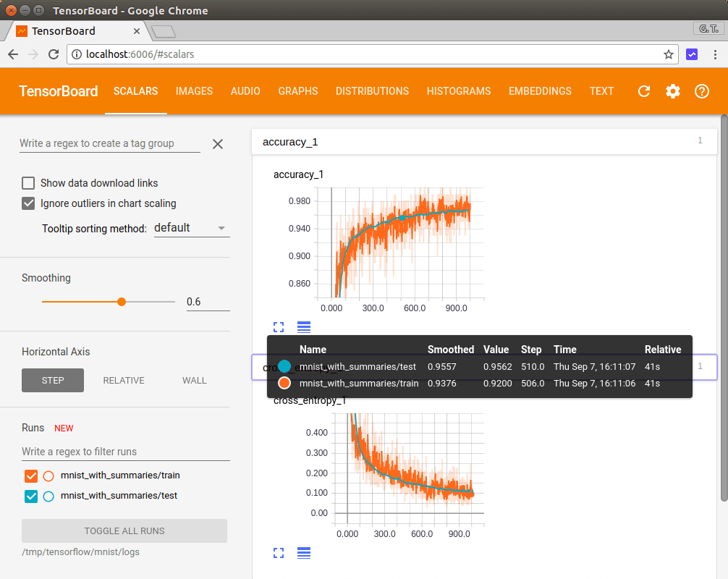Uncheck Ignore outliers in chart scaling
Screen dimensions: 728x579
coord(28,203)
